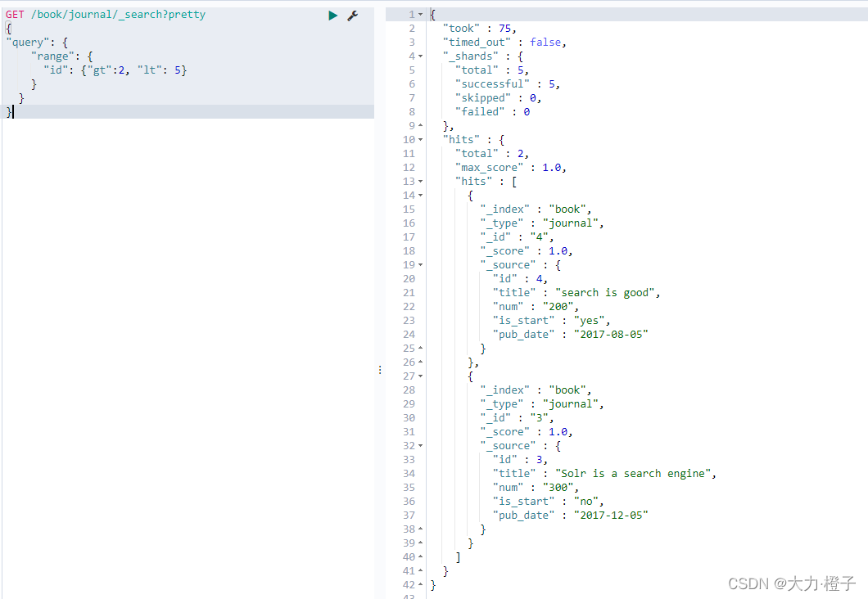The width and height of the screenshot is (868, 599).
Task: Click the GET method keyword
Action: click(x=15, y=15)
